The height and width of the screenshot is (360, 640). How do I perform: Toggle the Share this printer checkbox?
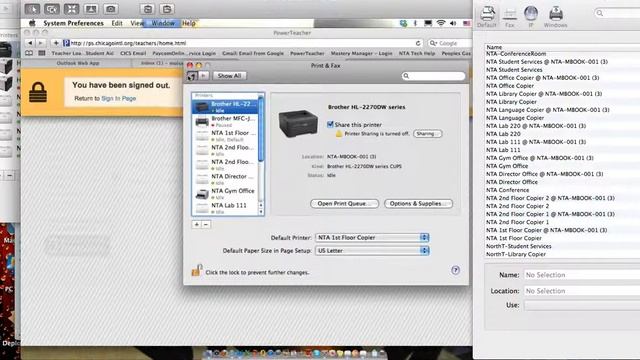click(330, 124)
